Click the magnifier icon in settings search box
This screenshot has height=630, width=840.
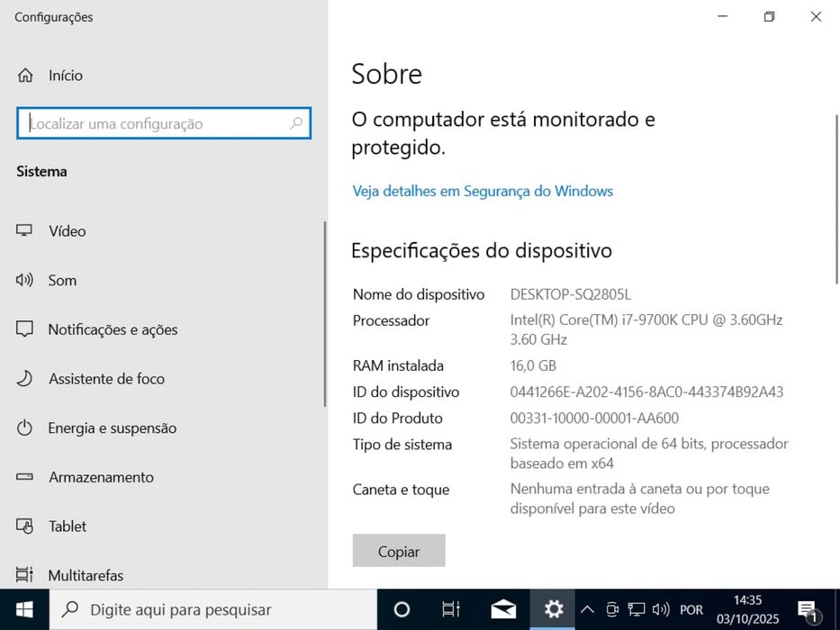(295, 123)
